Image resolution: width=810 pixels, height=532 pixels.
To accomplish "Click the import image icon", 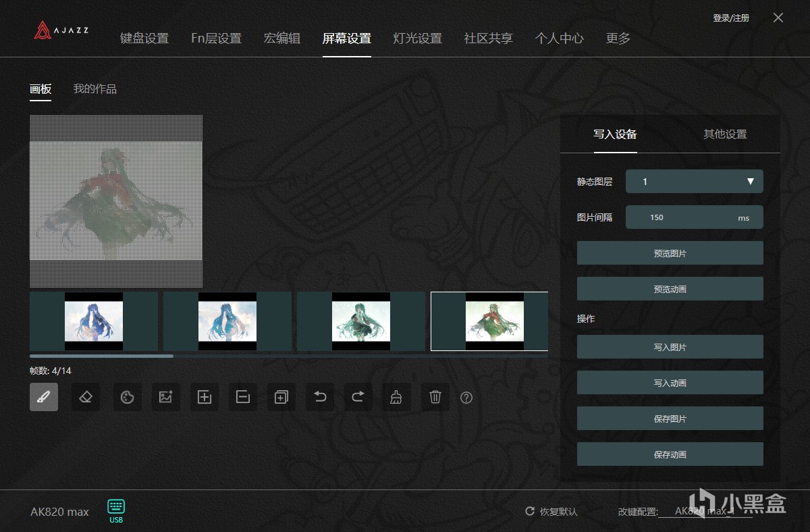I will coord(165,397).
